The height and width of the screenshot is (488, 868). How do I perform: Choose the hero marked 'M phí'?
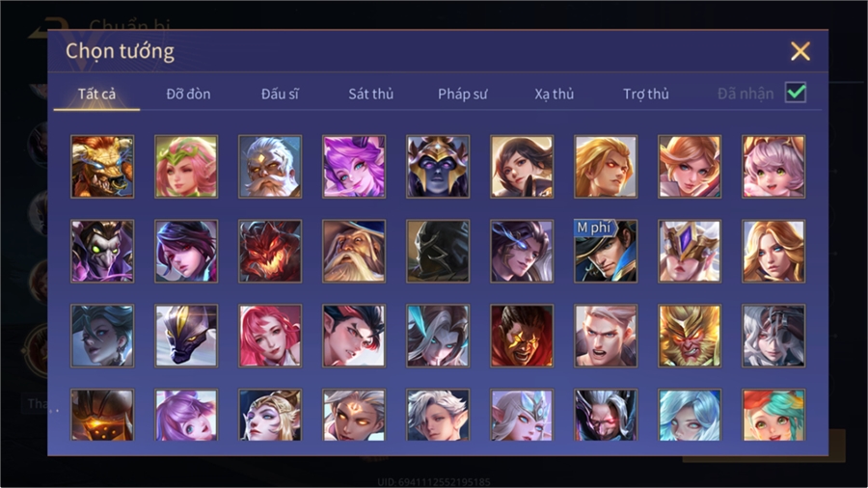[606, 251]
